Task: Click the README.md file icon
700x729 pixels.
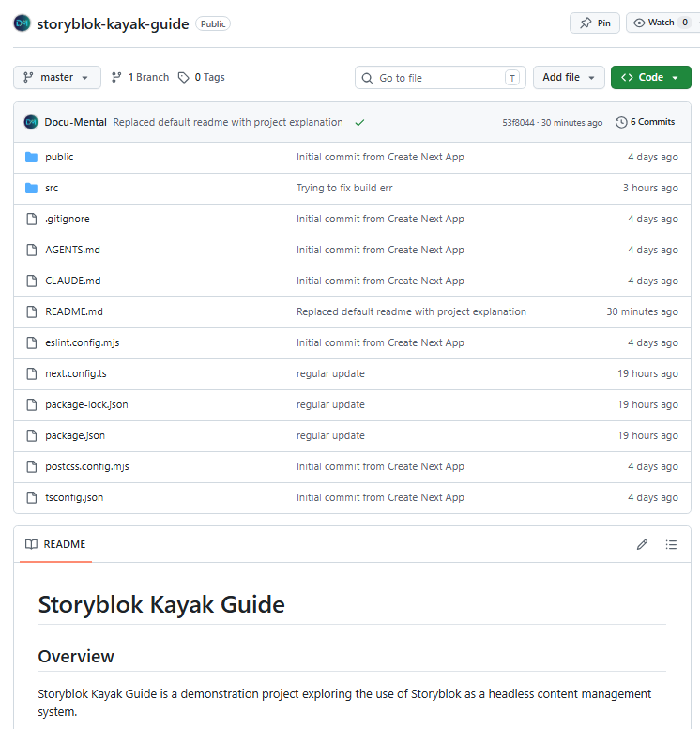Action: pyautogui.click(x=31, y=312)
